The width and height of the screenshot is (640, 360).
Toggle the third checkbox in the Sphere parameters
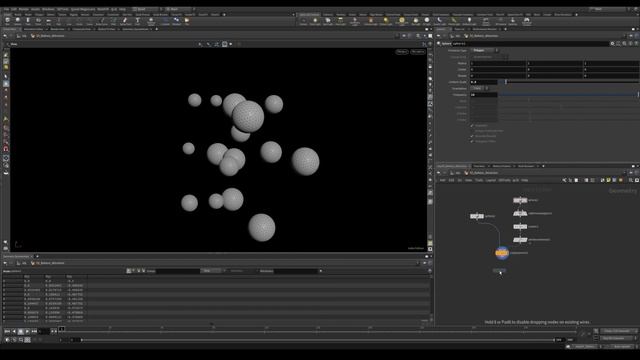click(x=472, y=136)
